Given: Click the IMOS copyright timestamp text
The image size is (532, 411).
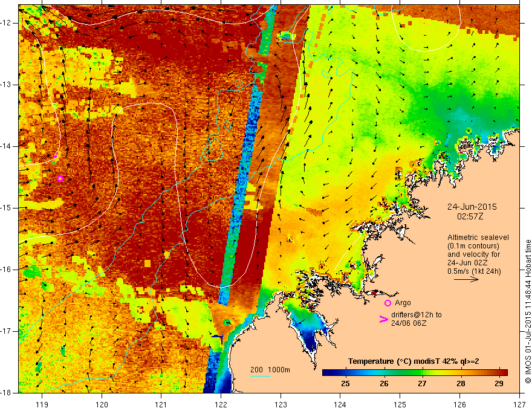Looking at the screenshot, I should [528, 311].
